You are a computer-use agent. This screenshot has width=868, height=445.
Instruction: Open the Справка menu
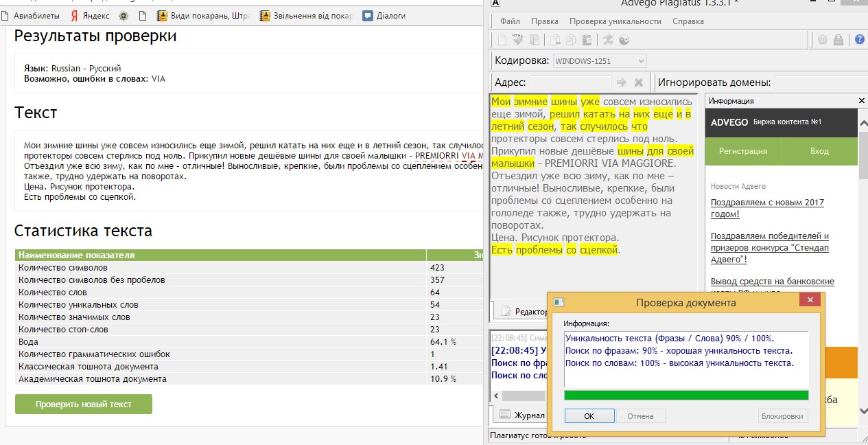tap(688, 21)
